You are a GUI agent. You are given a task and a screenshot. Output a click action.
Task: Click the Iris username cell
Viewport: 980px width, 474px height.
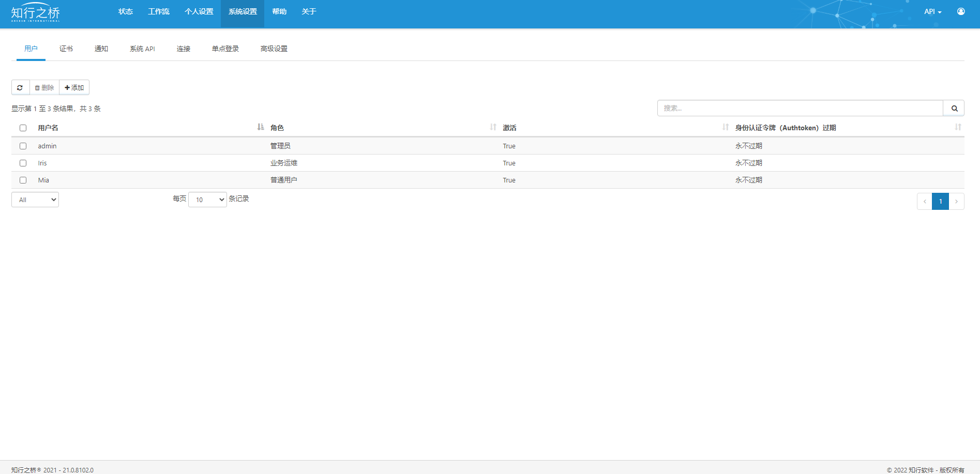[x=42, y=163]
